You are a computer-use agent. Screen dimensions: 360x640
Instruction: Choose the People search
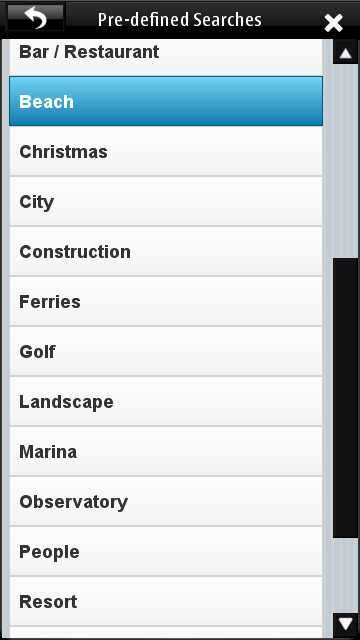pos(166,551)
